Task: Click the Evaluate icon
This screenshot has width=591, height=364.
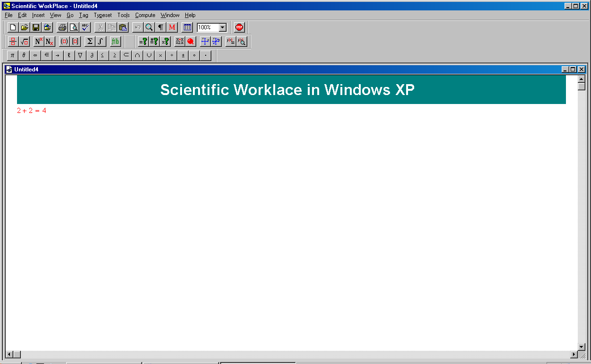Action: tap(143, 42)
